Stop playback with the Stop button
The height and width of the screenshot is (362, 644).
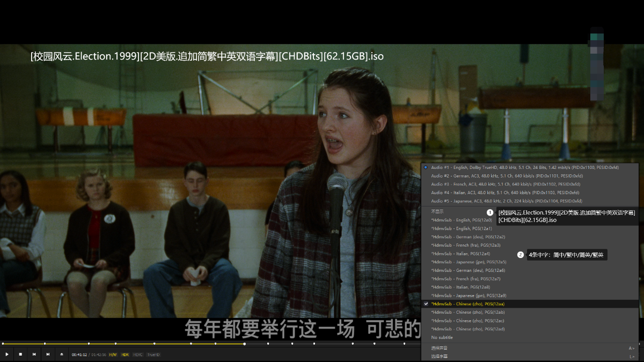coord(20,354)
